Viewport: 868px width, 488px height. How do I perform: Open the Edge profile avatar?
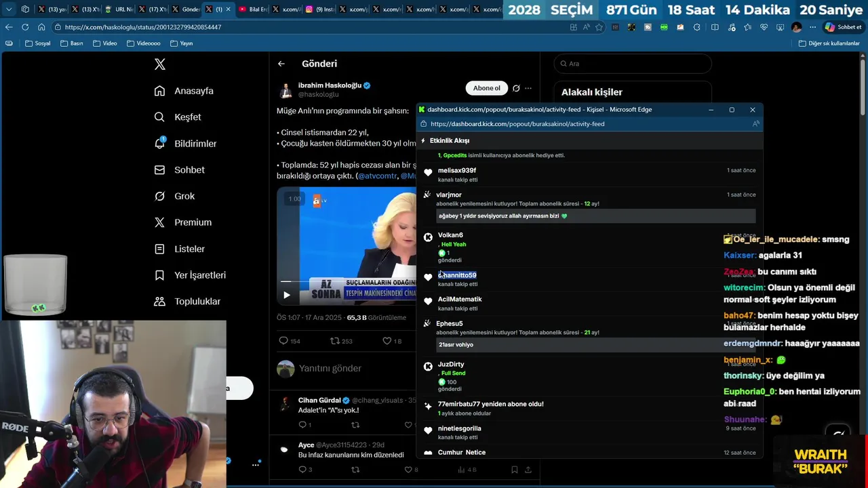[x=797, y=27]
